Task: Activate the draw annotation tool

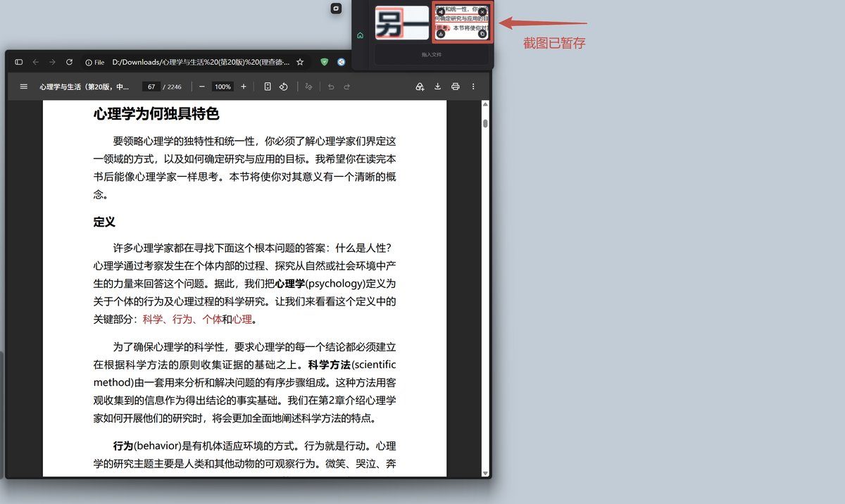Action: point(308,87)
